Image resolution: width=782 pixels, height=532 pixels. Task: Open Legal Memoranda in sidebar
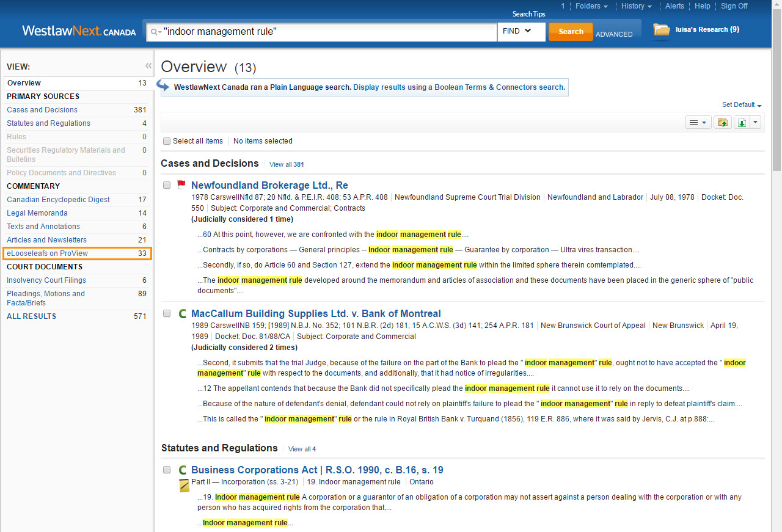point(37,213)
